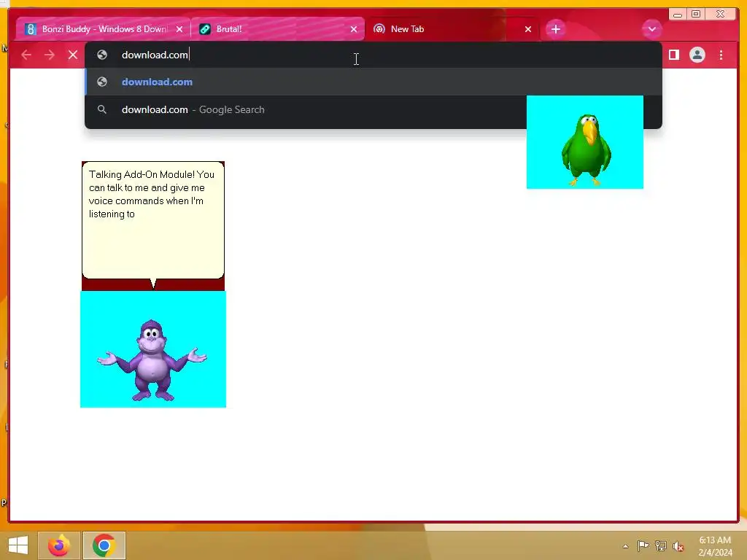
Task: Close the Chrome window
Action: click(721, 15)
